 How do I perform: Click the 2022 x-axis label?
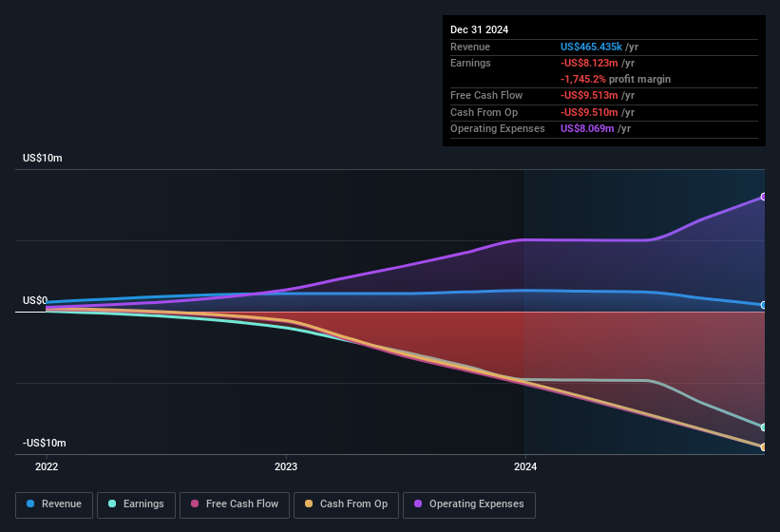pos(47,466)
